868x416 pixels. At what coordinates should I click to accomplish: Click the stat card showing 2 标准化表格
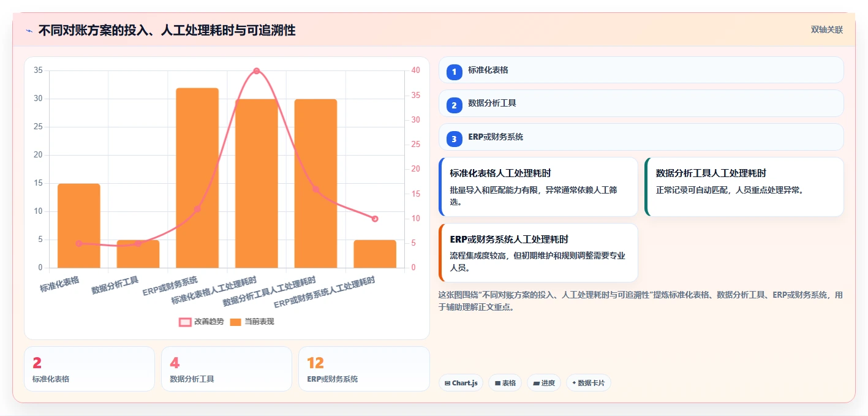(x=89, y=369)
